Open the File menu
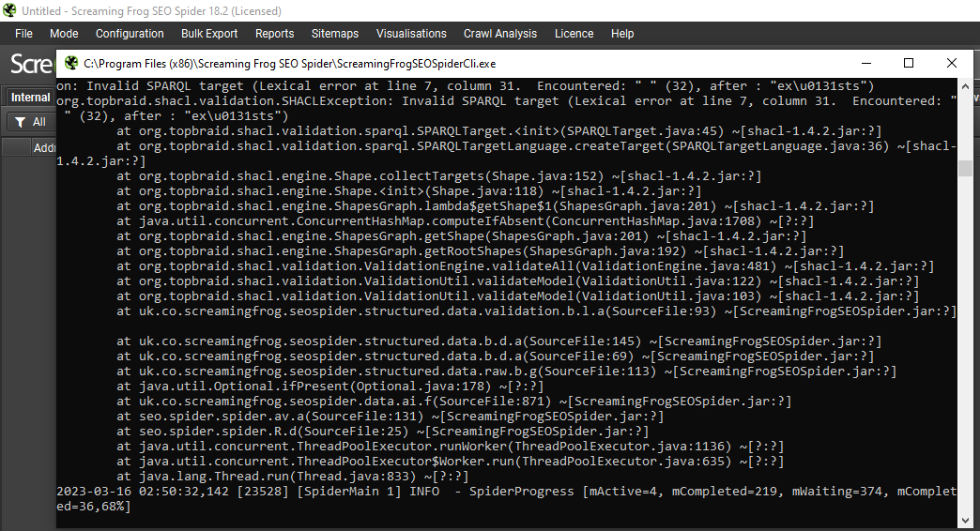The height and width of the screenshot is (531, 980). click(x=23, y=34)
